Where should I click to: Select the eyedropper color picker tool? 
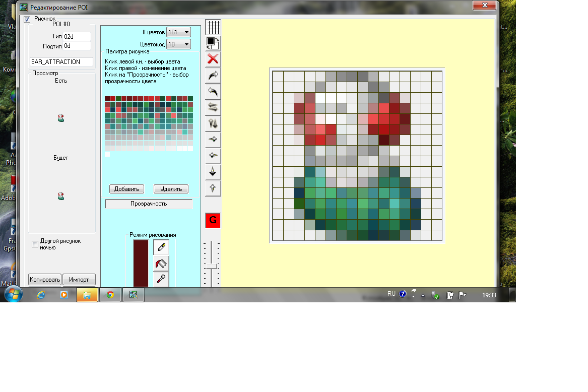pyautogui.click(x=161, y=279)
